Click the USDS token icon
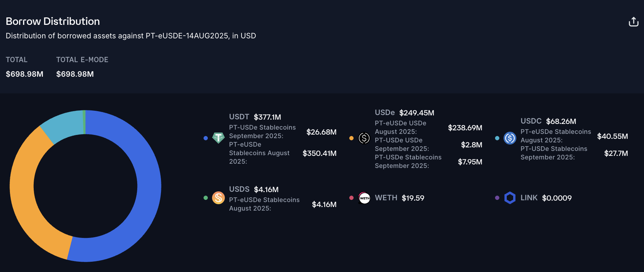This screenshot has width=644, height=272. click(218, 198)
